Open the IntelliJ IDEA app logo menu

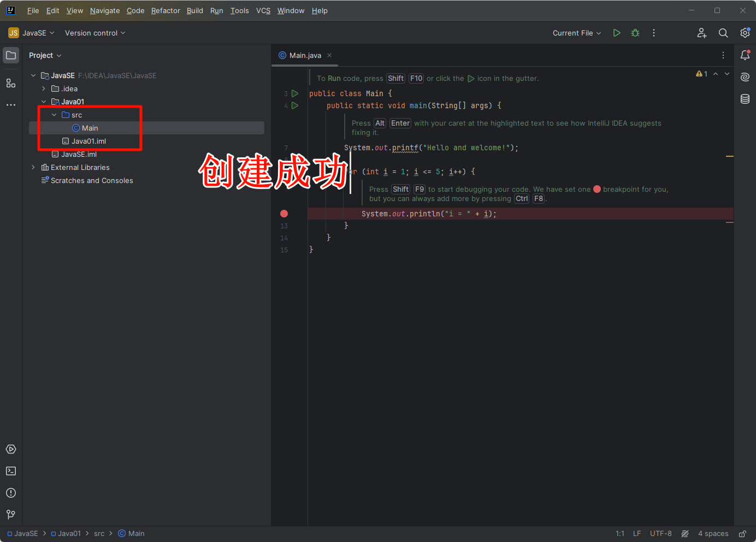point(10,10)
